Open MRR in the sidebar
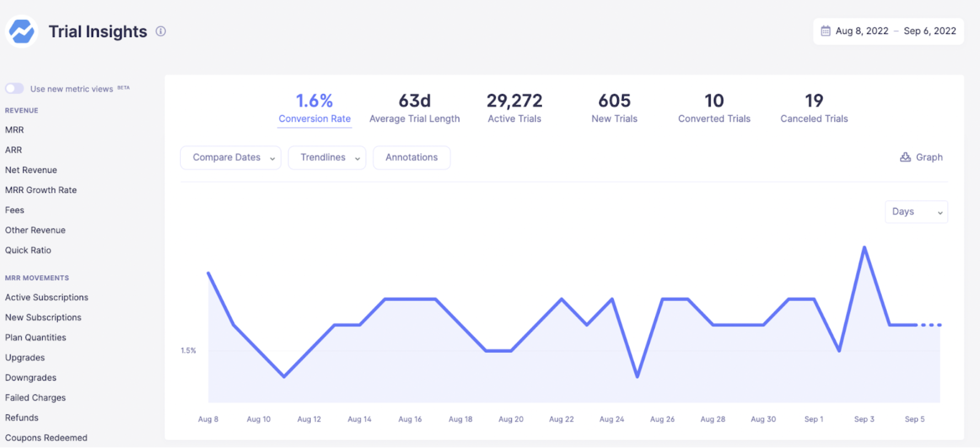Image resolution: width=980 pixels, height=448 pixels. pyautogui.click(x=14, y=130)
